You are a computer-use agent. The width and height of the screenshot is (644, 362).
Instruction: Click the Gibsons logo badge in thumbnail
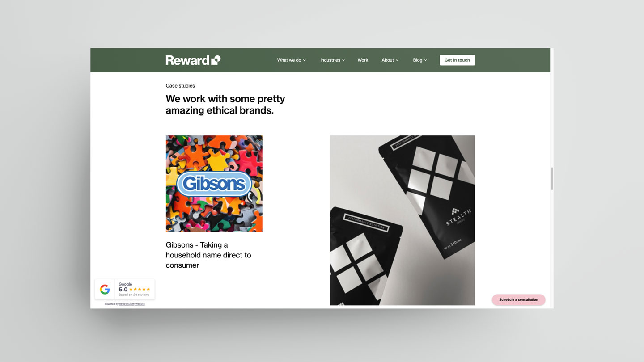[x=214, y=184]
